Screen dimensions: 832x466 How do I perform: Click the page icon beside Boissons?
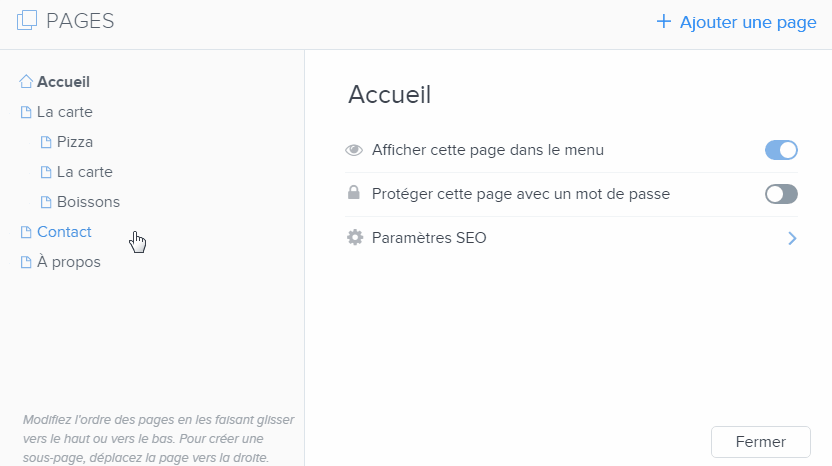[x=46, y=202]
